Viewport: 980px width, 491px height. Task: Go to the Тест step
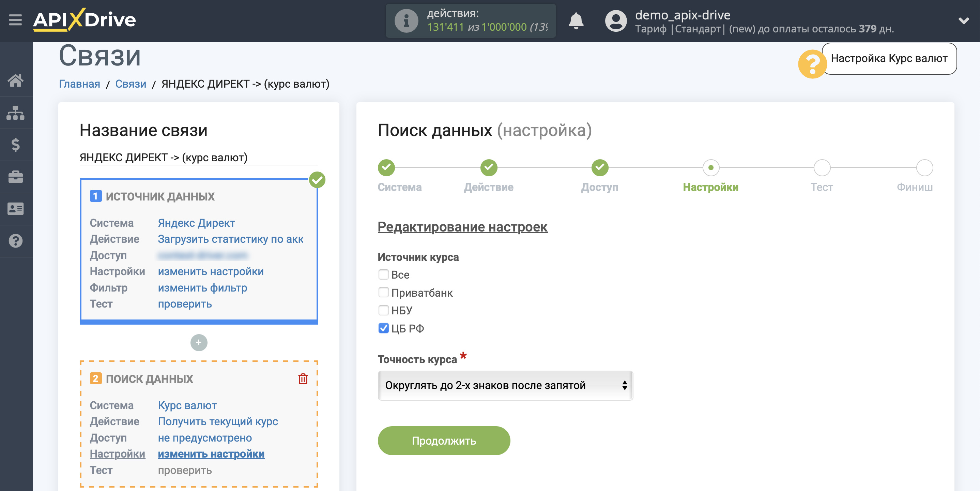point(822,167)
